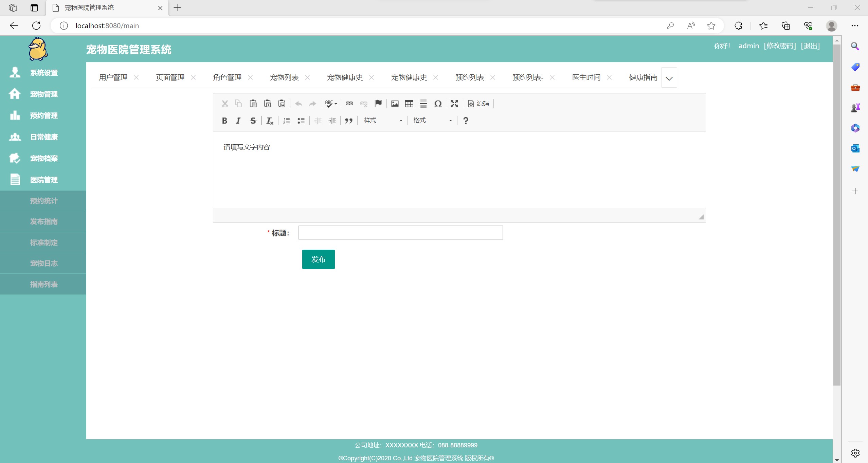The height and width of the screenshot is (463, 868).
Task: Insert an anchor with the flag icon
Action: point(378,104)
